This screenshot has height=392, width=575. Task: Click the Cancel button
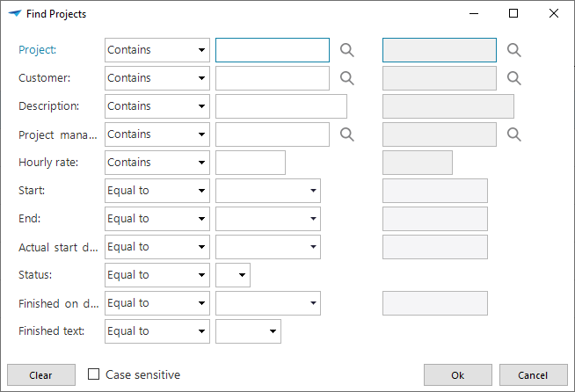point(533,375)
